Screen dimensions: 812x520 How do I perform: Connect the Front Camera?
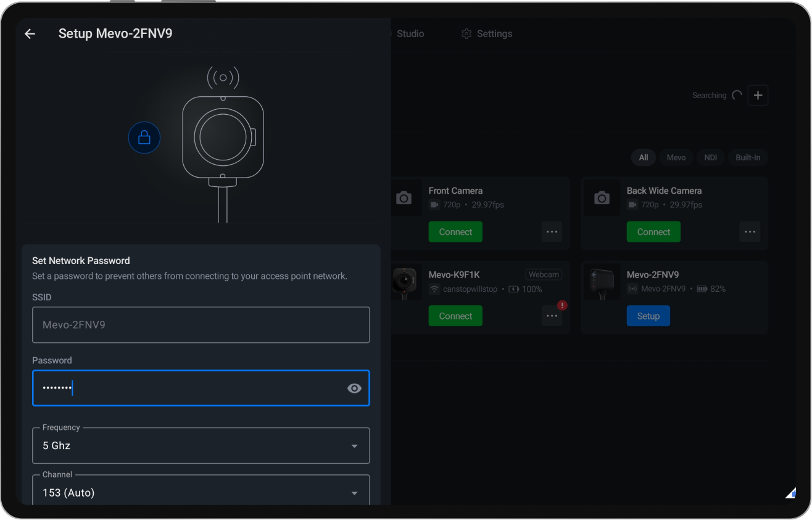coord(455,232)
